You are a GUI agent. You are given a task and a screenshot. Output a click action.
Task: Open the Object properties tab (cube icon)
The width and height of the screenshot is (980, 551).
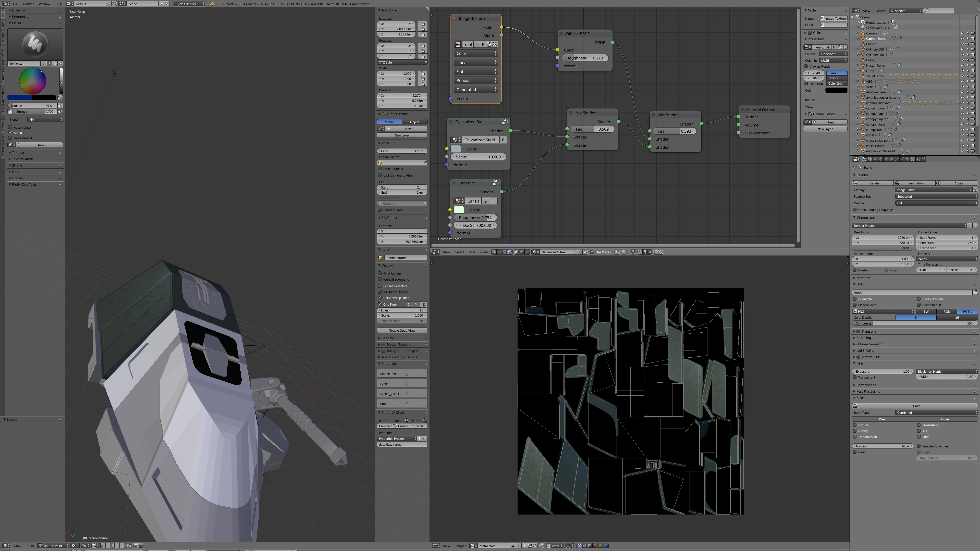point(886,159)
